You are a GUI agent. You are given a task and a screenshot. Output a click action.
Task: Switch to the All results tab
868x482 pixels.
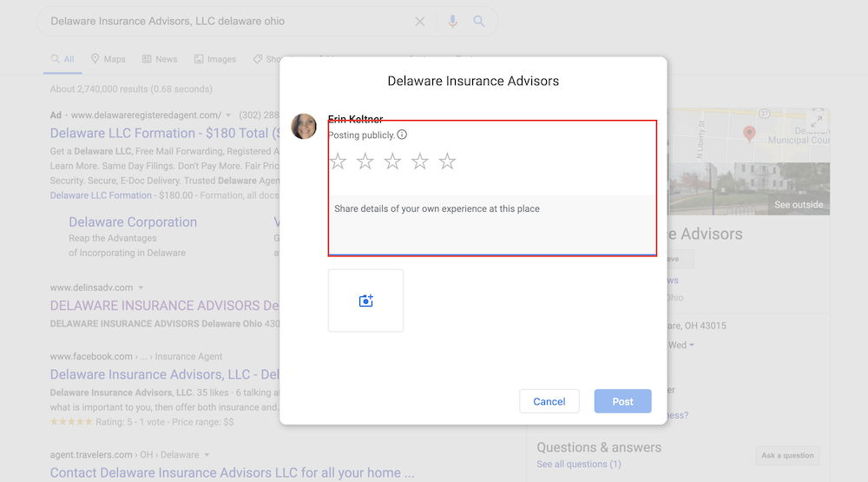pyautogui.click(x=62, y=59)
